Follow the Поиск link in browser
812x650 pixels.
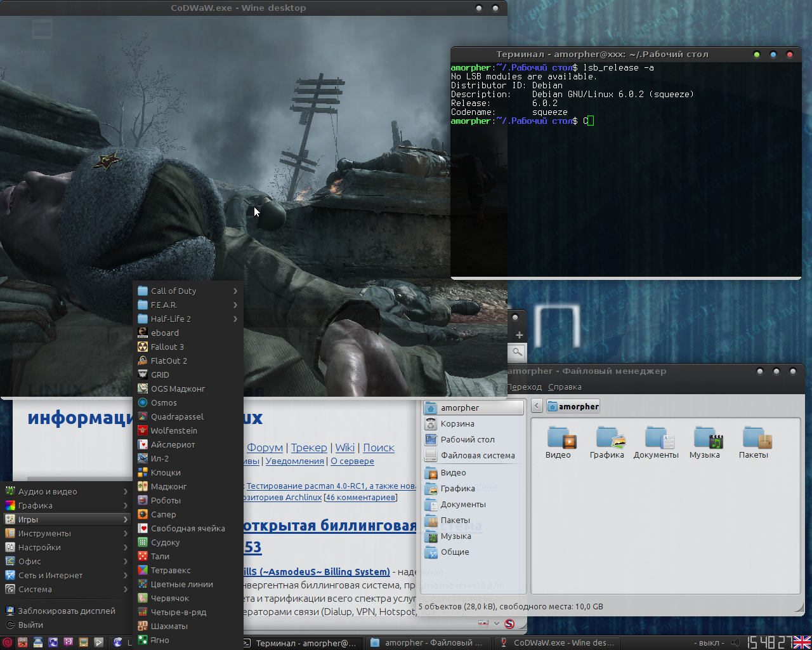click(379, 448)
